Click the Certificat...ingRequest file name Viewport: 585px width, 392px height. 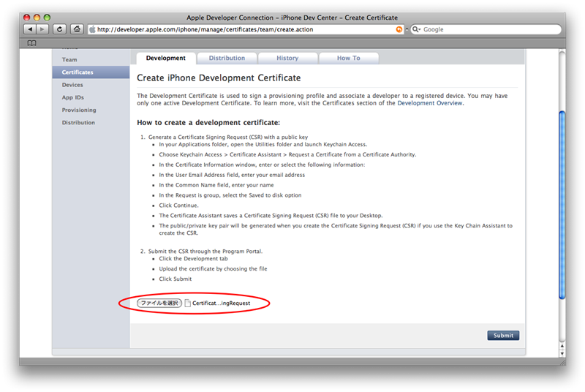point(222,304)
